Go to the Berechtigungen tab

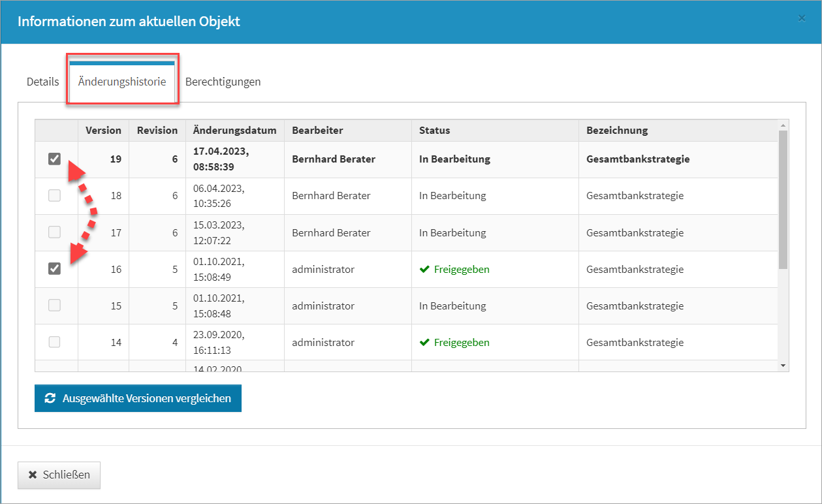(x=223, y=82)
